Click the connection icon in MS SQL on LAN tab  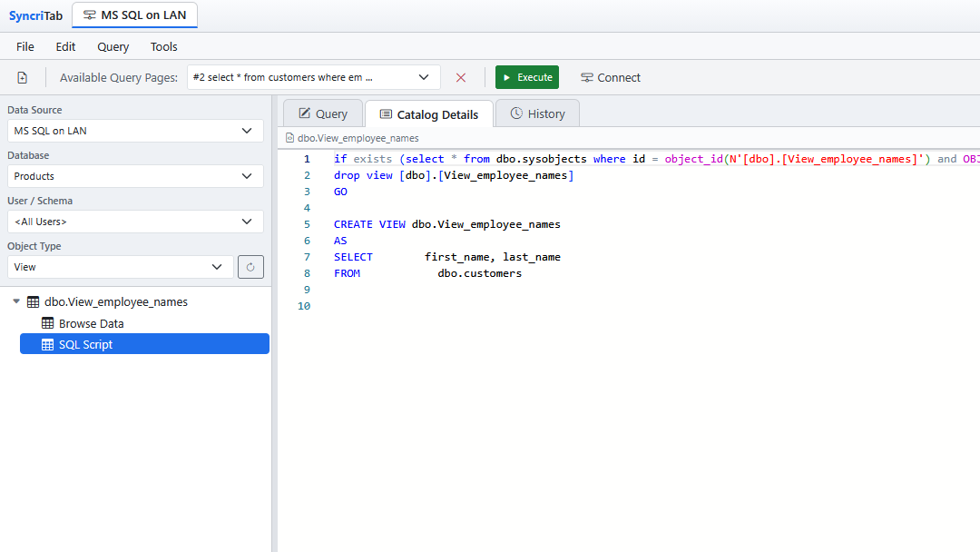[89, 15]
